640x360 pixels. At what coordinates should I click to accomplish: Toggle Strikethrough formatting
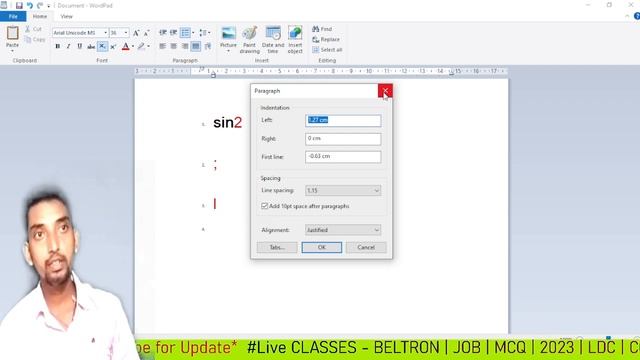pyautogui.click(x=91, y=47)
